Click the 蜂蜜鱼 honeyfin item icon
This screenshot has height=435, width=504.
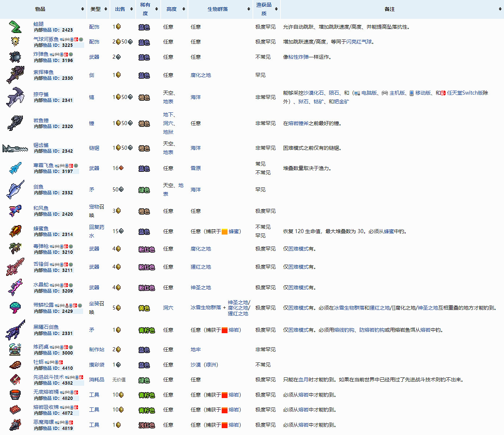pyautogui.click(x=15, y=231)
